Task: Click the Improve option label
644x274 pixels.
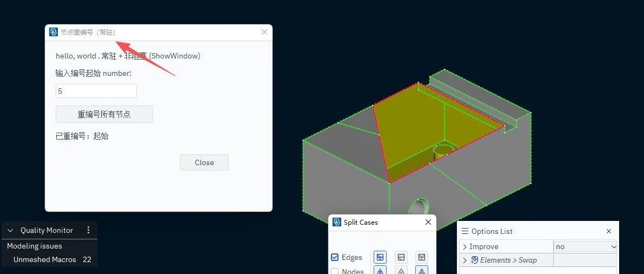Action: pos(484,247)
